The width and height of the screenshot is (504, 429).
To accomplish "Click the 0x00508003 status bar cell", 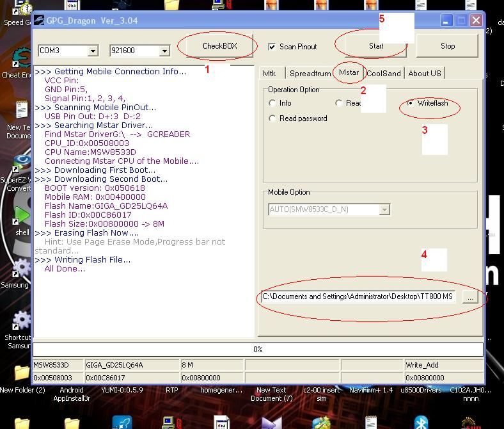I will tap(58, 378).
